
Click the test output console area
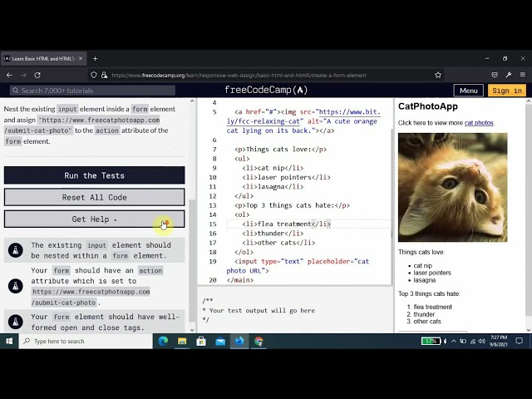[x=294, y=310]
